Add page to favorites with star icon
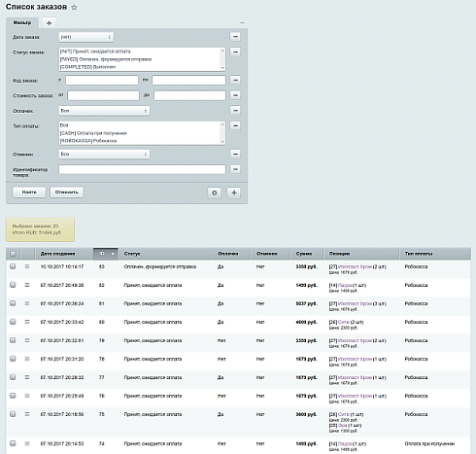The image size is (476, 454). tap(74, 7)
